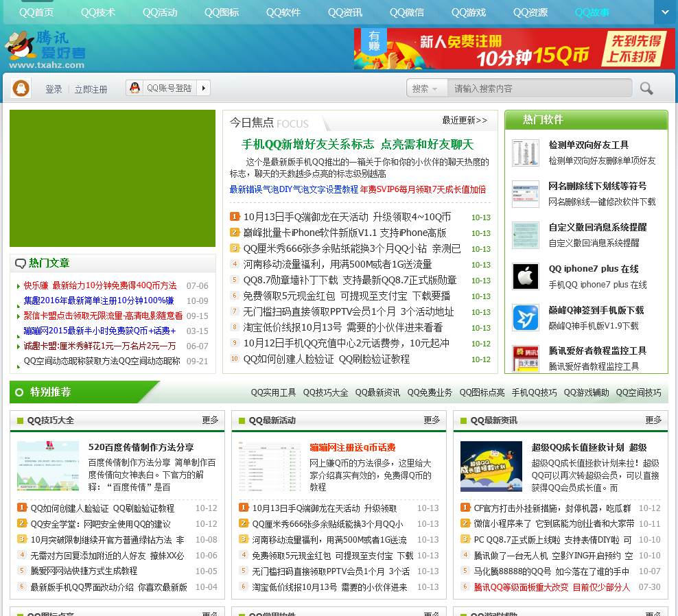Open 诚趣卡盟:厘米秀鲜花 hot article

point(100,346)
